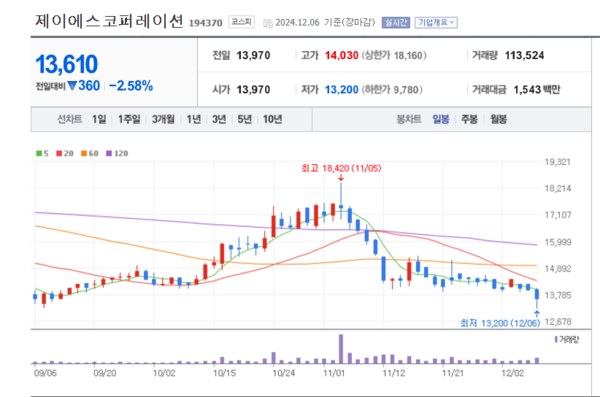
Task: Click the stock code 194370
Action: click(x=206, y=23)
